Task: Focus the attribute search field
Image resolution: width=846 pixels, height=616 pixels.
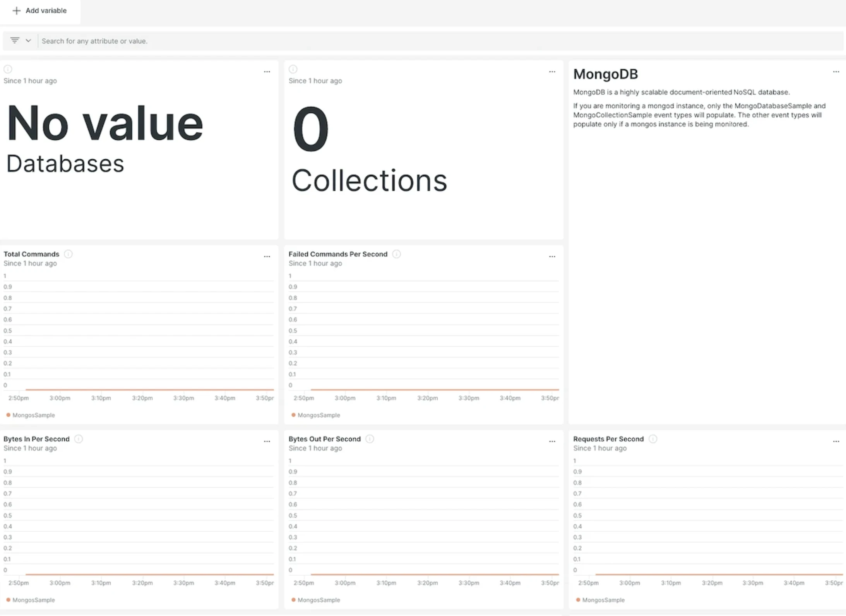Action: click(x=440, y=41)
